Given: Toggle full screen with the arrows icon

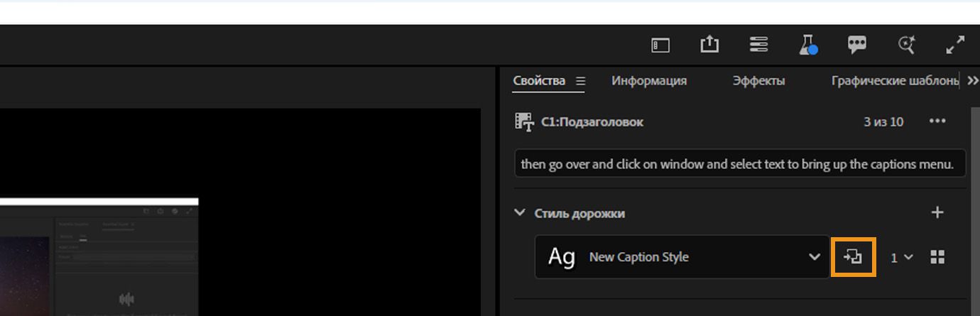Looking at the screenshot, I should point(955,45).
